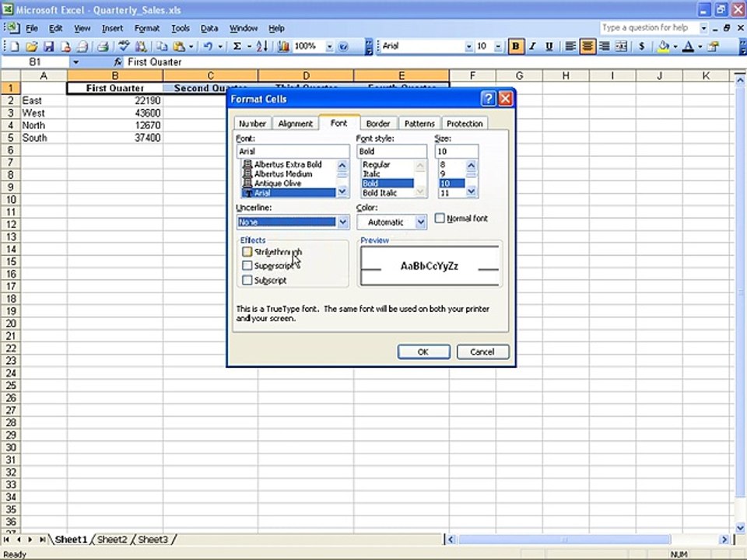
Task: Expand the toolbar font size dropdown
Action: [x=498, y=46]
